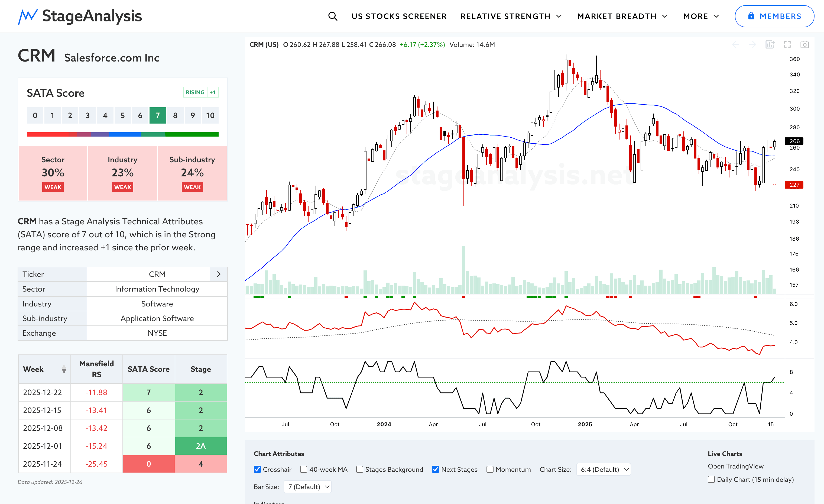
Task: Toggle fullscreen chart icon
Action: click(787, 44)
